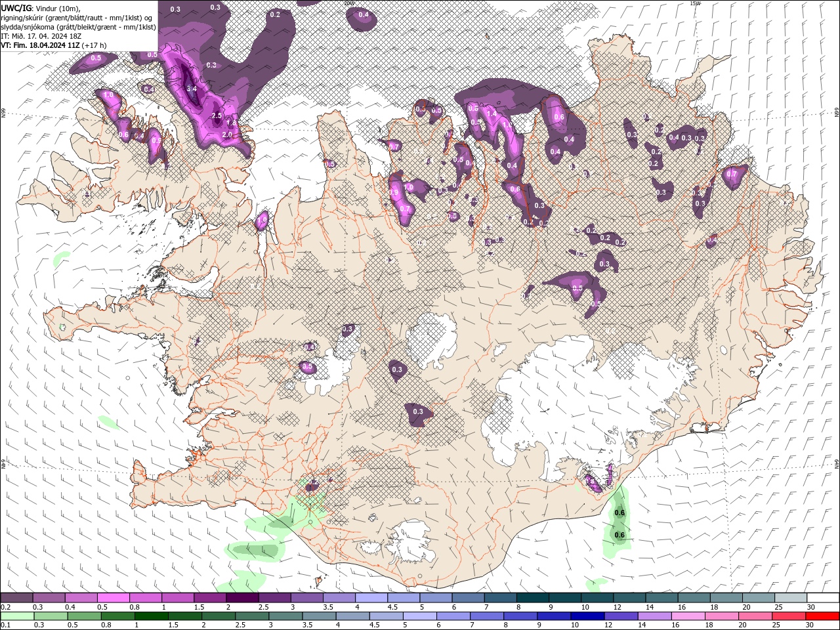Click the 1.4 snowfall value on the map
This screenshot has width=840, height=630.
point(492,114)
